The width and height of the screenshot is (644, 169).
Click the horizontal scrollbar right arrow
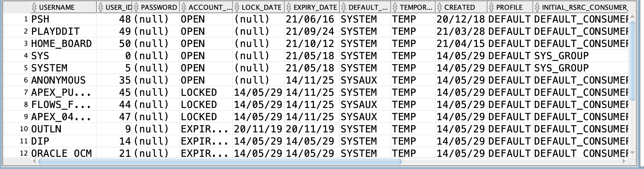pyautogui.click(x=624, y=161)
